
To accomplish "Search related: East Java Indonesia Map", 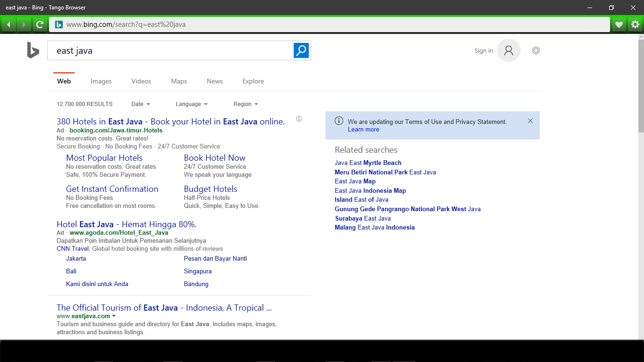I will (370, 190).
